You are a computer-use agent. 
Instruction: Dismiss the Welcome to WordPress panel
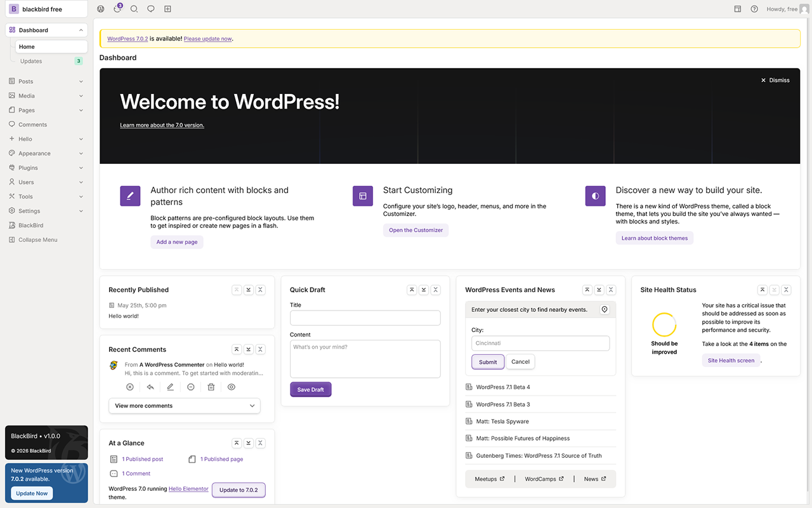coord(775,80)
